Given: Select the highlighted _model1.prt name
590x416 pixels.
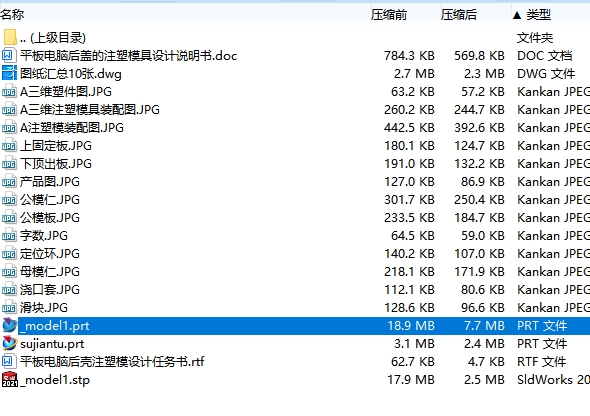Looking at the screenshot, I should 55,326.
